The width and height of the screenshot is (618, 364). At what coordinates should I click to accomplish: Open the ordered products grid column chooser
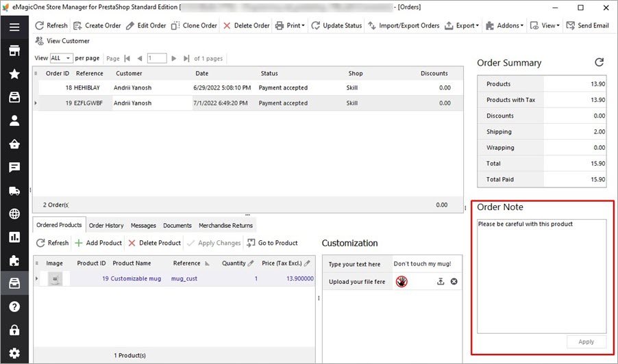click(x=36, y=263)
